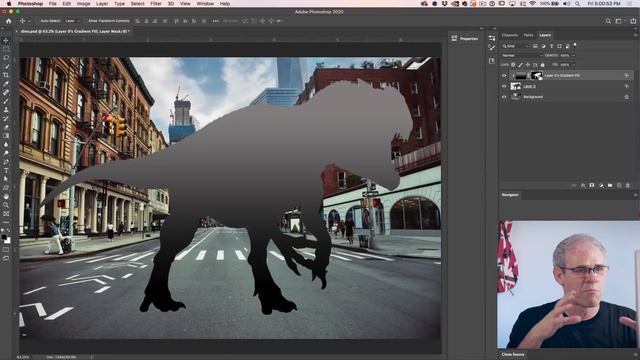The width and height of the screenshot is (640, 360).
Task: Select the Navigator panel tab
Action: pyautogui.click(x=510, y=195)
